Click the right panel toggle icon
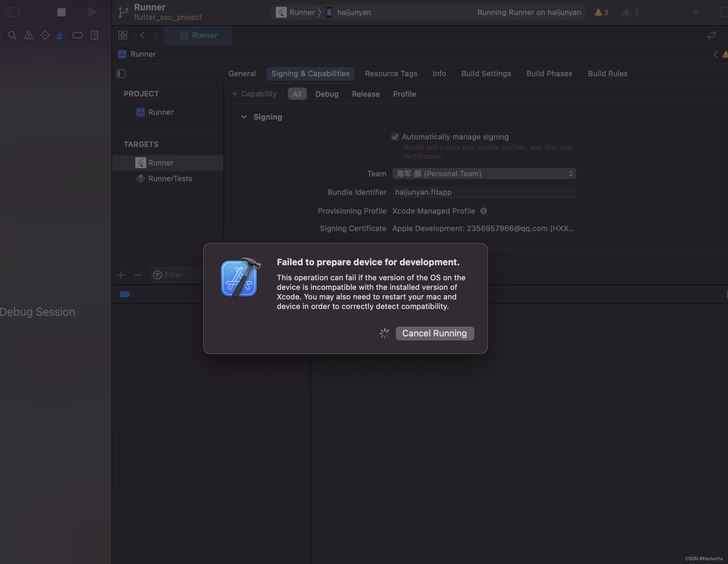 click(x=724, y=12)
